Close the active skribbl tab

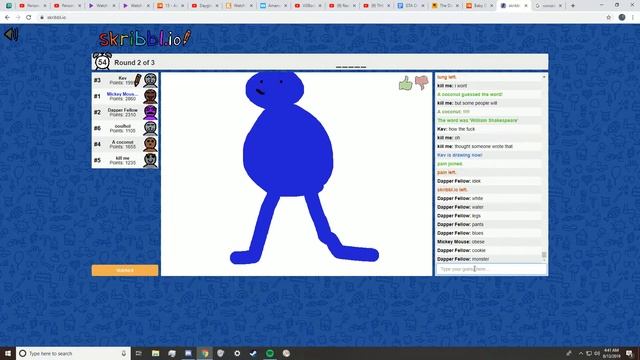point(526,6)
